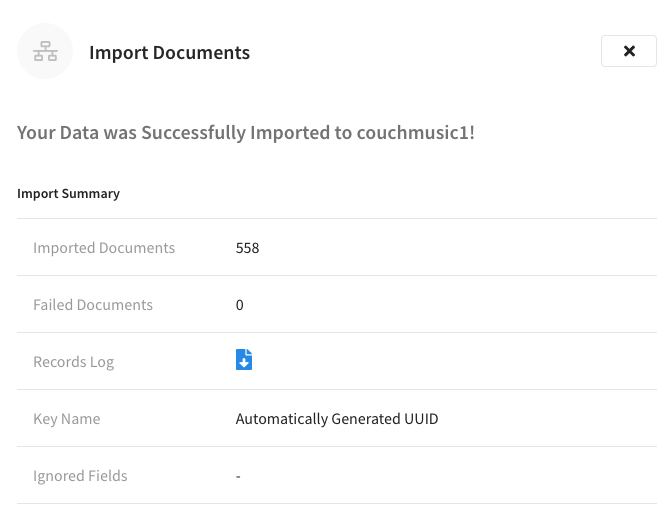Click the 'Records Log' label
Viewport: 667px width, 510px height.
(x=74, y=362)
